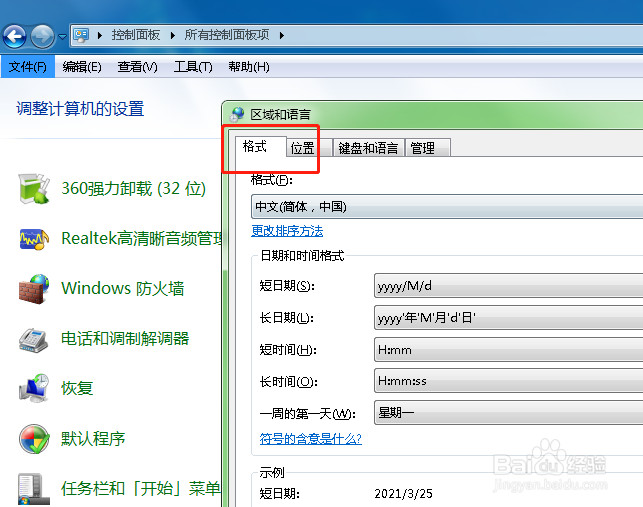
Task: Select the 格式 tab
Action: [x=260, y=147]
